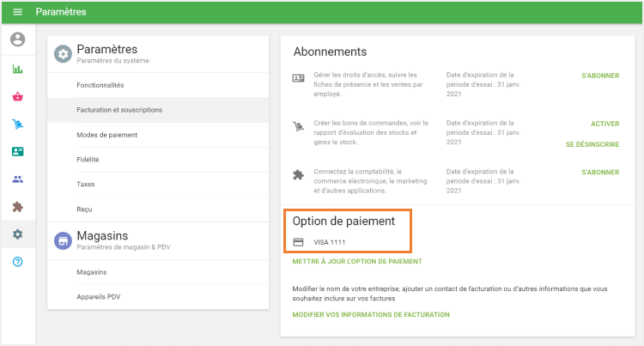The width and height of the screenshot is (644, 346).
Task: Click 'Créer les bons de commandes' description
Action: coord(371,132)
